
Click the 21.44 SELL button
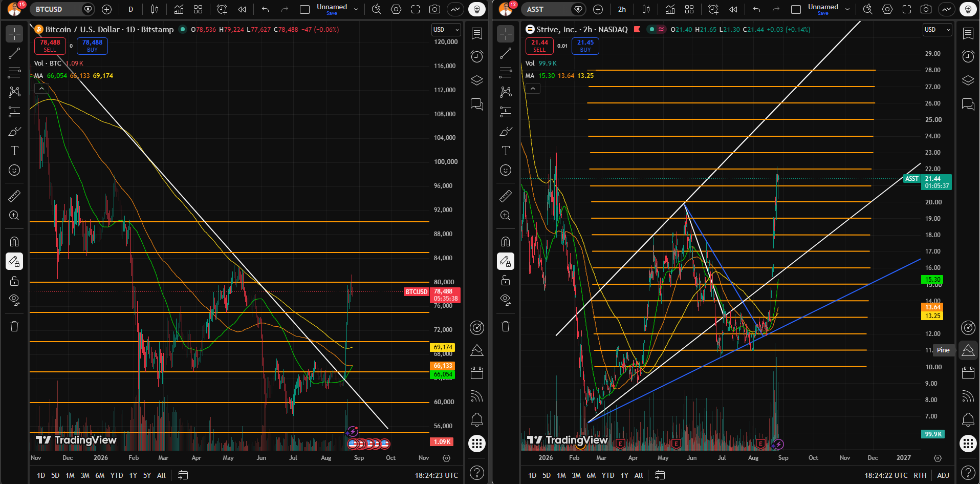(x=539, y=46)
